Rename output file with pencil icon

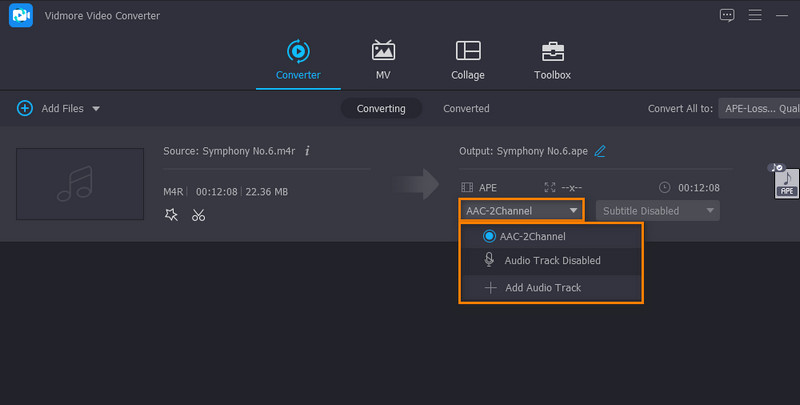(600, 151)
